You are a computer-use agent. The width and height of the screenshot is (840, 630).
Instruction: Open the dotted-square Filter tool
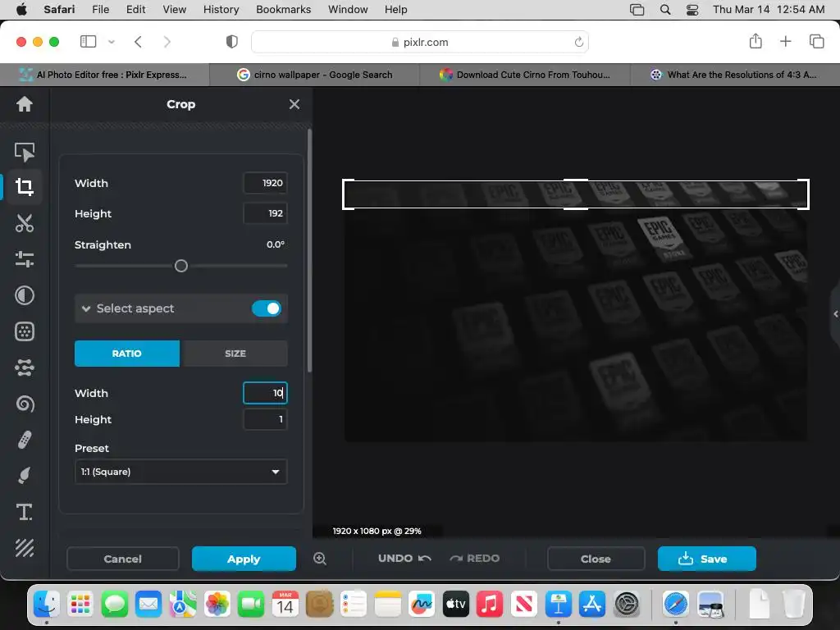(x=24, y=331)
